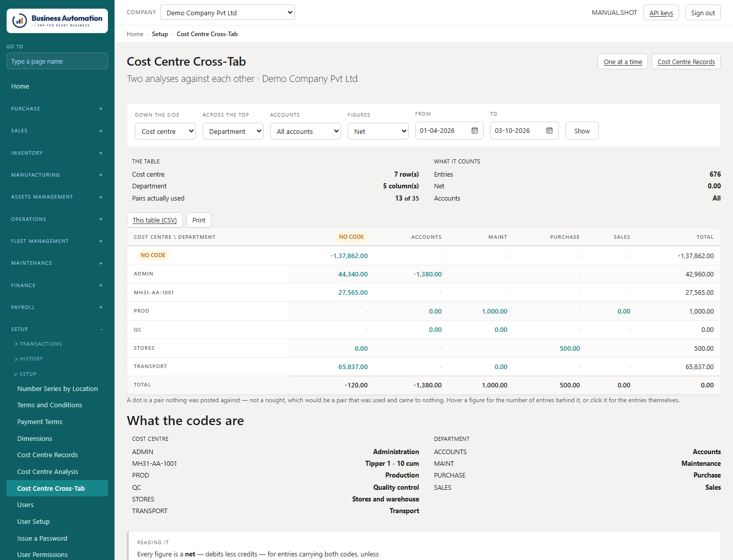The width and height of the screenshot is (733, 560).
Task: Click the To date field
Action: (524, 131)
